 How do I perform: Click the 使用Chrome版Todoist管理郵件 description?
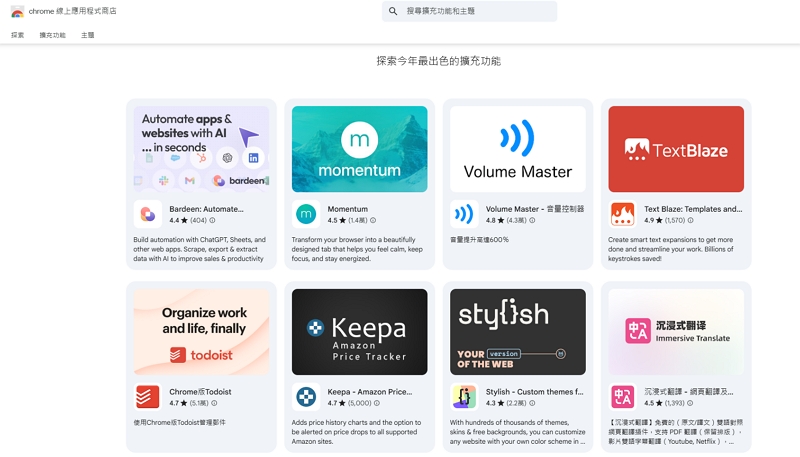click(x=180, y=422)
